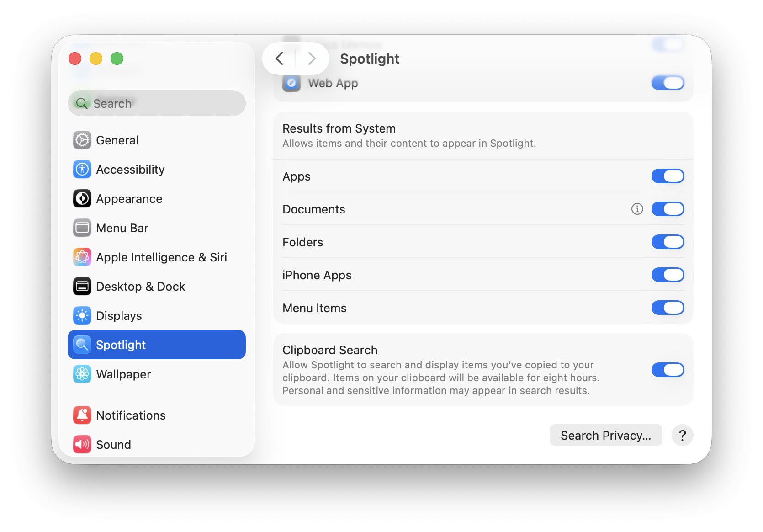Zoom the window with green button
The image size is (763, 532).
click(117, 59)
